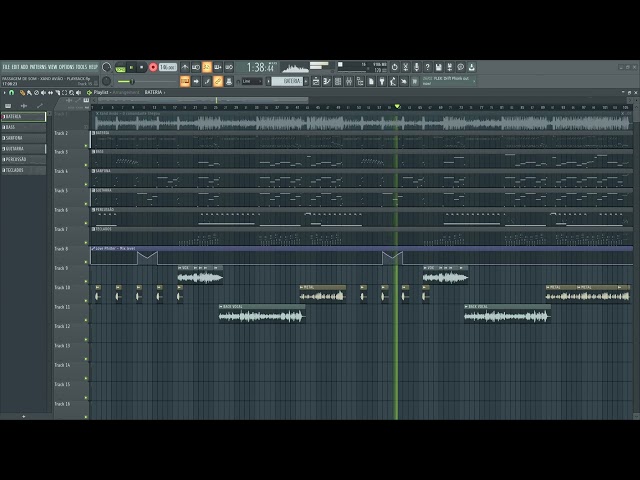Image resolution: width=640 pixels, height=480 pixels.
Task: Open the PATTERNS menu
Action: [x=38, y=67]
